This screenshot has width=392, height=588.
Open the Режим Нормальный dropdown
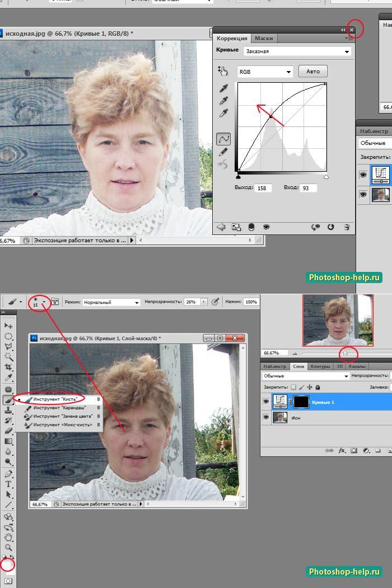tap(111, 302)
